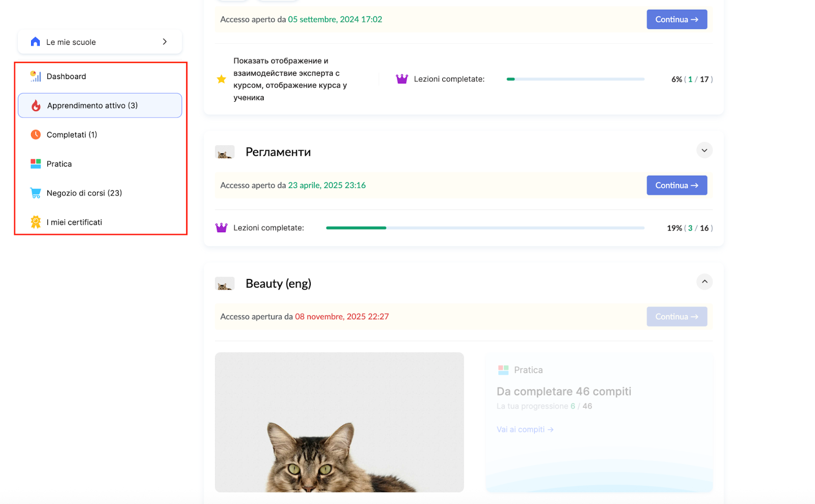This screenshot has width=815, height=504.
Task: Open Completati (1) in sidebar
Action: pos(72,135)
